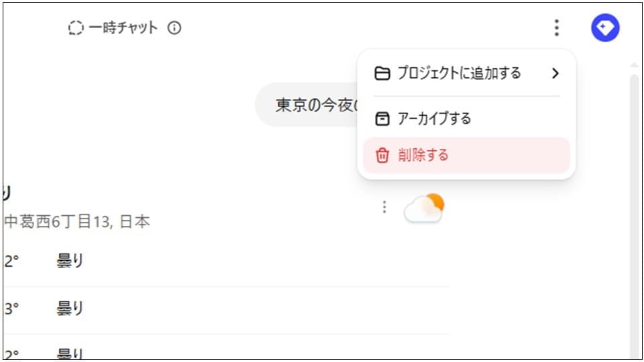The width and height of the screenshot is (644, 362).
Task: Click the archive box icon
Action: click(382, 119)
